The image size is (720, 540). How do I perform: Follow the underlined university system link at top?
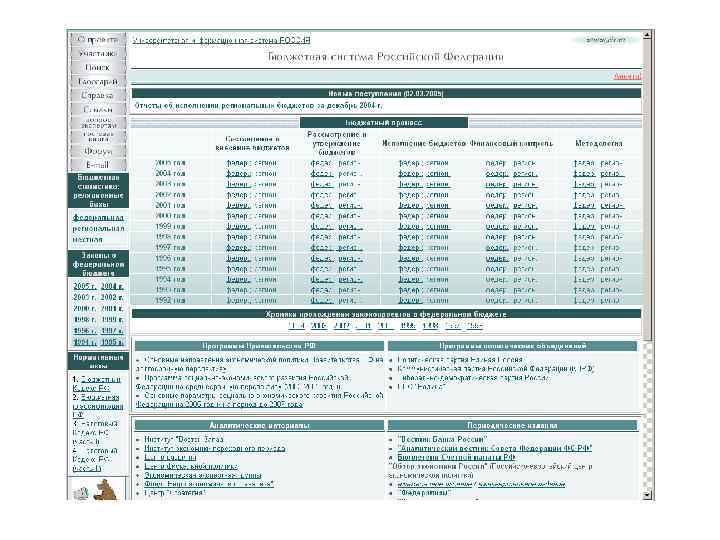[221, 40]
